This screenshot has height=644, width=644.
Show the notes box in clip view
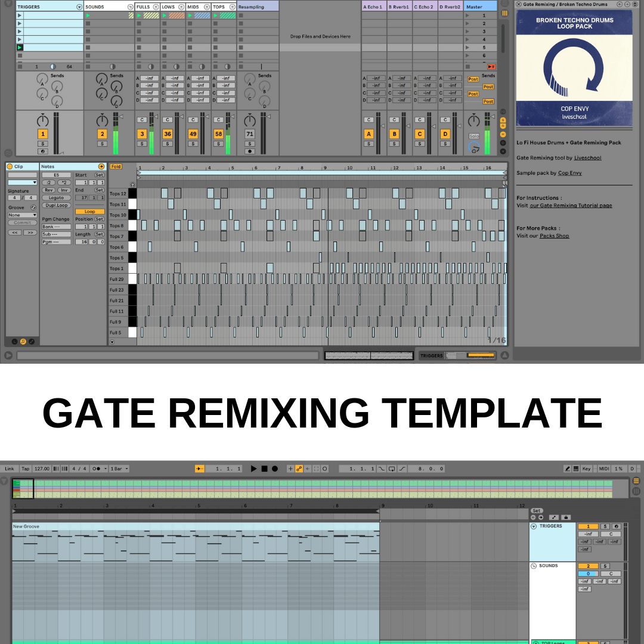pos(23,342)
